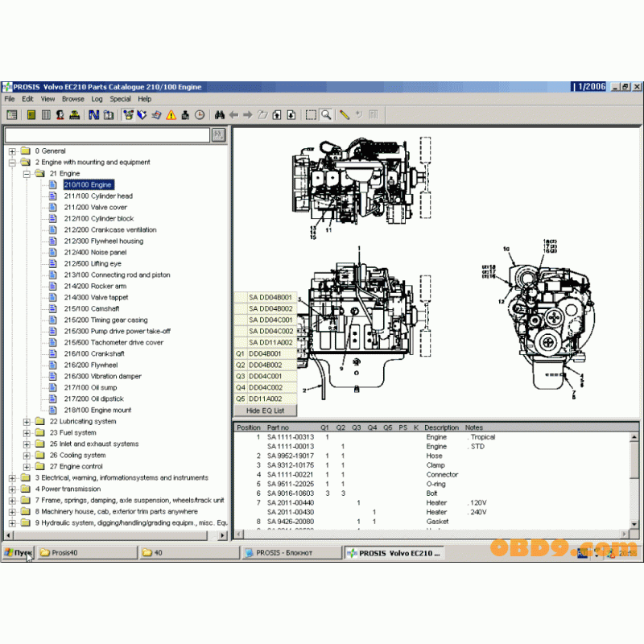644x644 pixels.
Task: Select the dashed rectangle selection tool
Action: 311,115
